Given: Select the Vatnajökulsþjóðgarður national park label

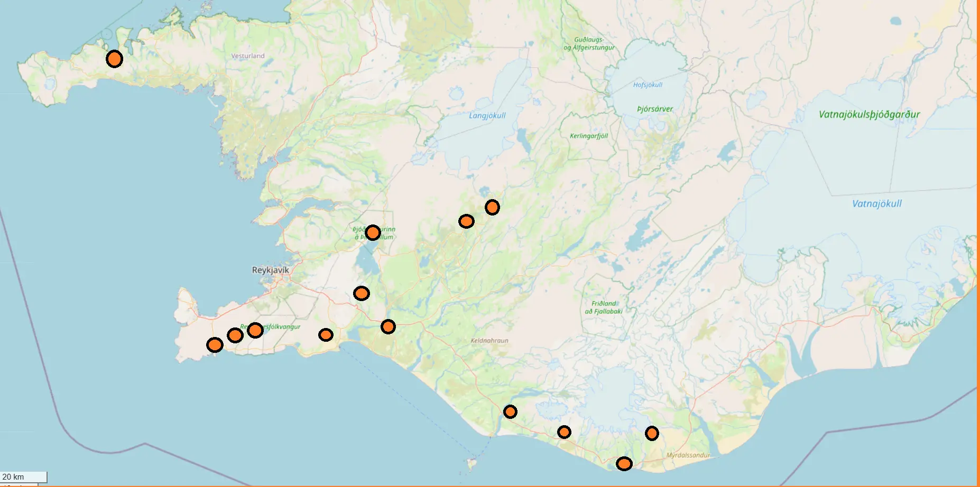Looking at the screenshot, I should click(869, 115).
